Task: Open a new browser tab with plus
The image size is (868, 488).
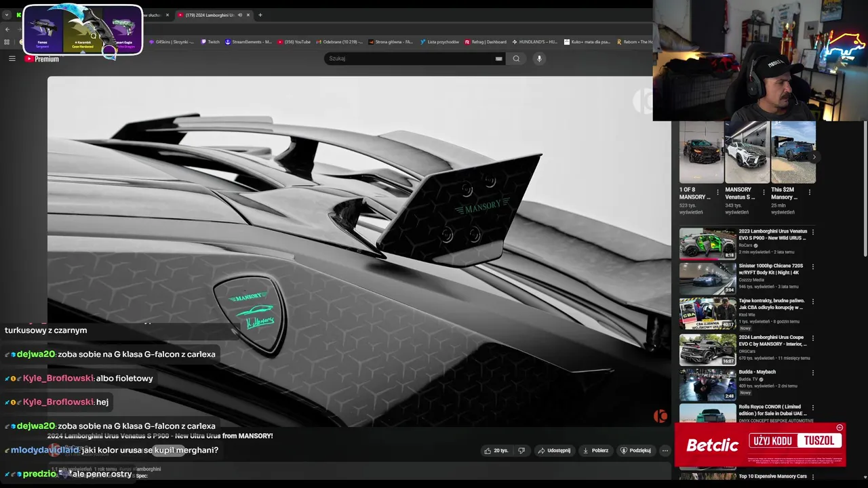Action: (x=260, y=15)
